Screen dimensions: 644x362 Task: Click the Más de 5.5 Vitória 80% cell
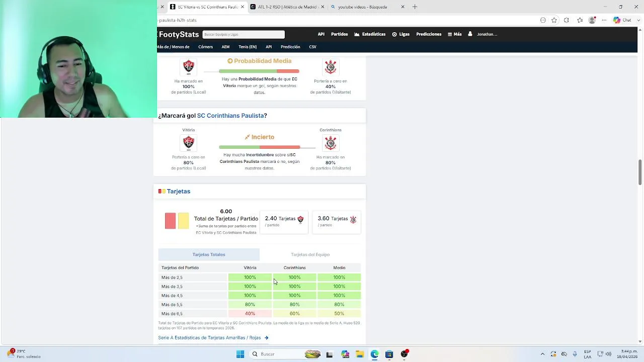pos(250,305)
